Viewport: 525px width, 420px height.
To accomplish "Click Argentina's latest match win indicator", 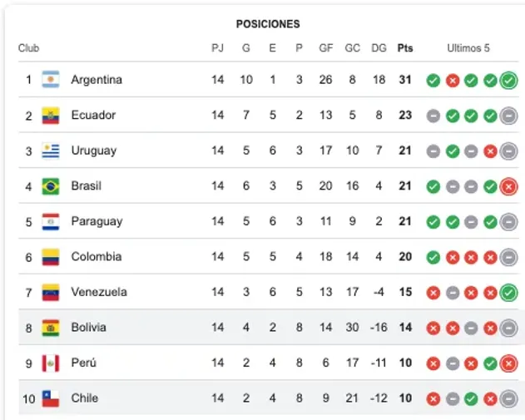I will 509,81.
